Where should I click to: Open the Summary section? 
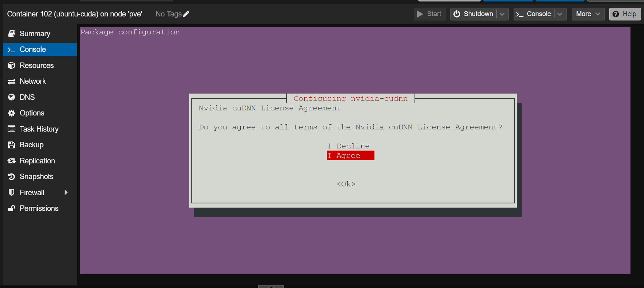click(x=40, y=34)
